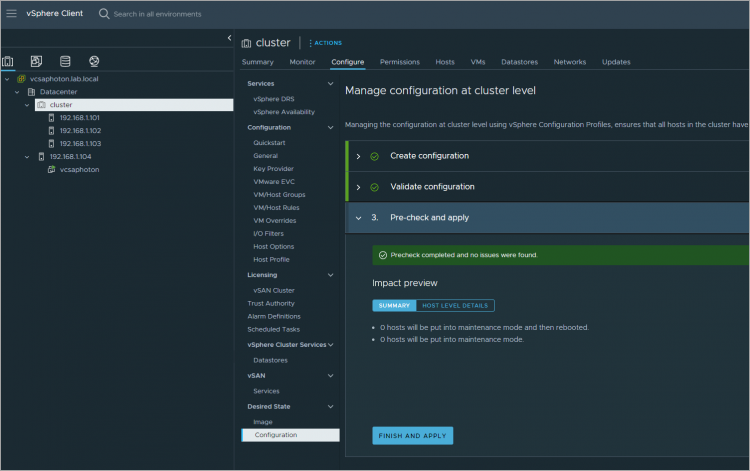750x471 pixels.
Task: Click green check on Create configuration
Action: (375, 156)
